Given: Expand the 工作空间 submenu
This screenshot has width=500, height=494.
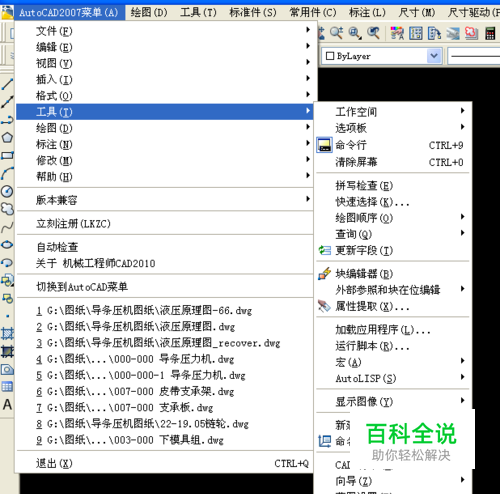Looking at the screenshot, I should pos(393,112).
